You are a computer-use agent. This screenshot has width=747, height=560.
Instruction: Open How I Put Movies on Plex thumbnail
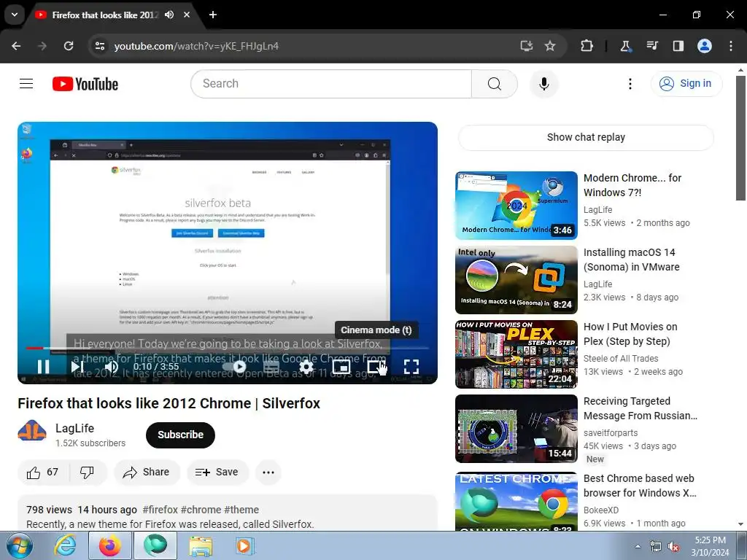pyautogui.click(x=516, y=354)
